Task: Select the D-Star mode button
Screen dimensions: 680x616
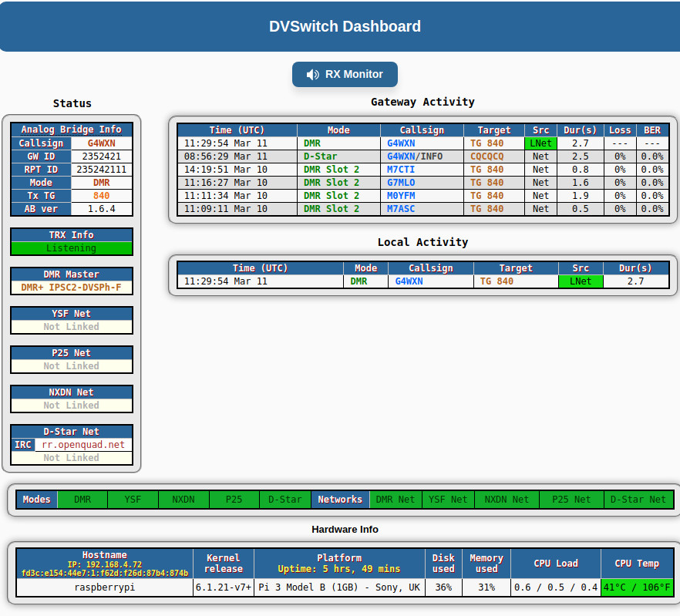Action: 284,499
